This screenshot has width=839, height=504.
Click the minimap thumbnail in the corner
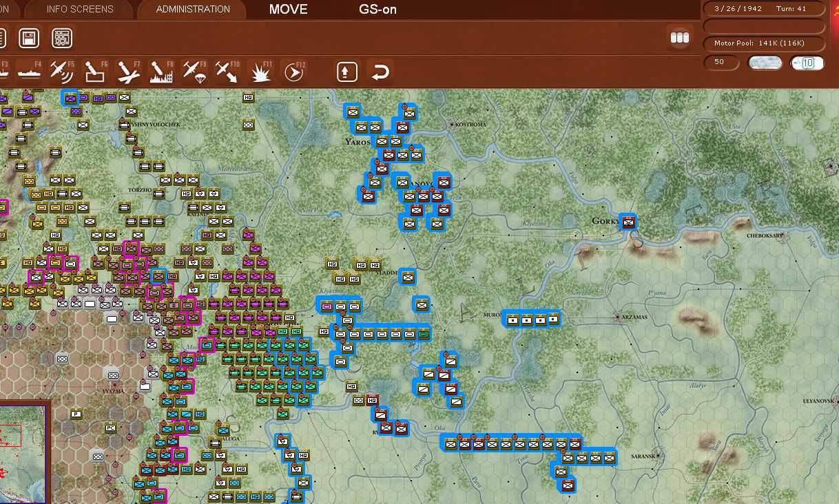point(23,453)
